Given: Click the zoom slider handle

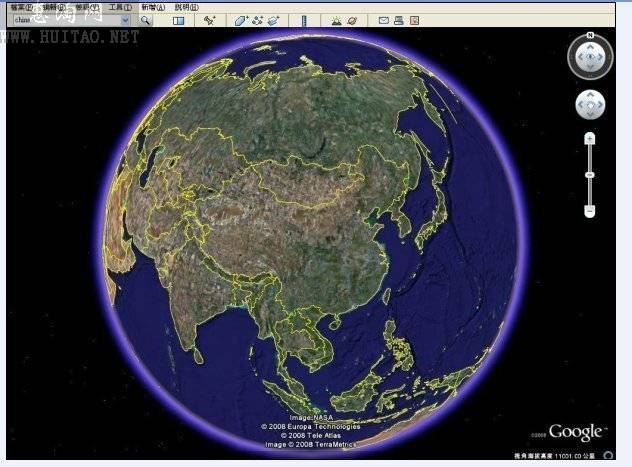Looking at the screenshot, I should [590, 174].
